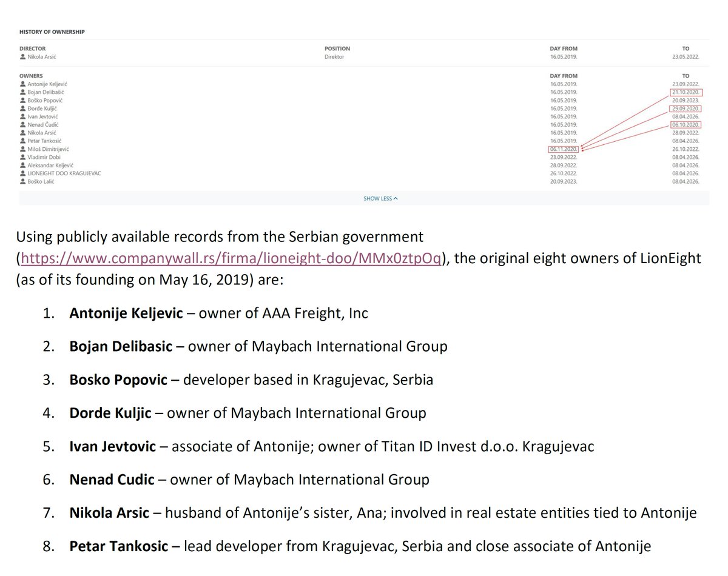The image size is (728, 576).
Task: Click bold name Petar Tankosic in numbered list
Action: pos(118,546)
